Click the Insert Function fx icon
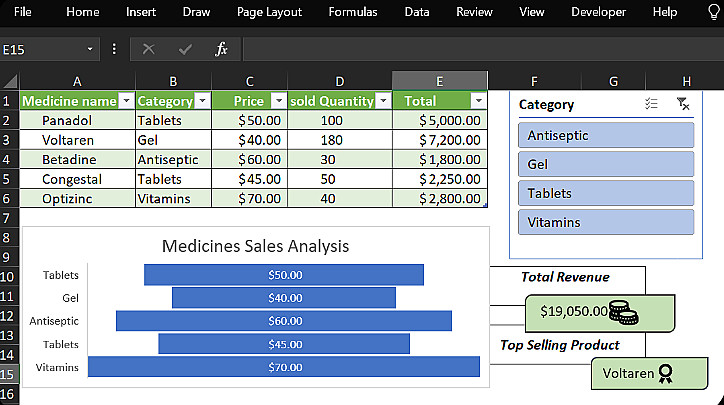 pyautogui.click(x=222, y=49)
